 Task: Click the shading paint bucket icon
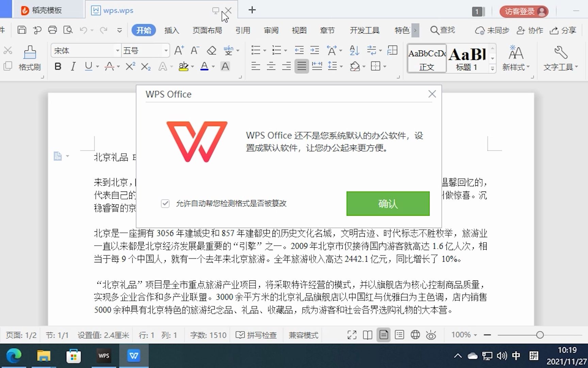(355, 66)
